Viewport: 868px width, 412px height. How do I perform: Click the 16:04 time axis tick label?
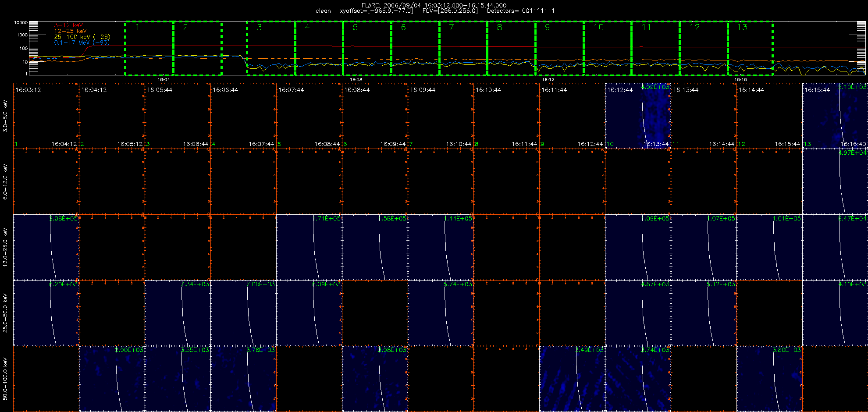pos(164,80)
